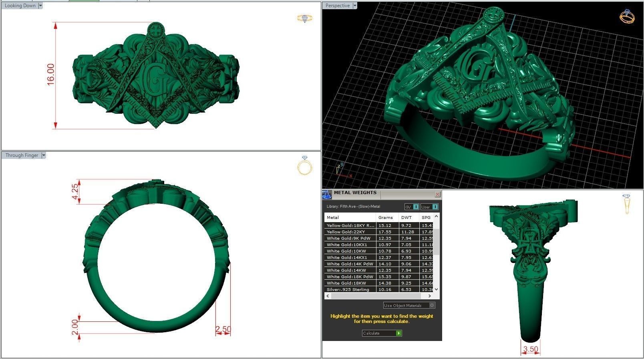Click the metal list scroll down arrow
644x359 pixels.
(x=436, y=289)
